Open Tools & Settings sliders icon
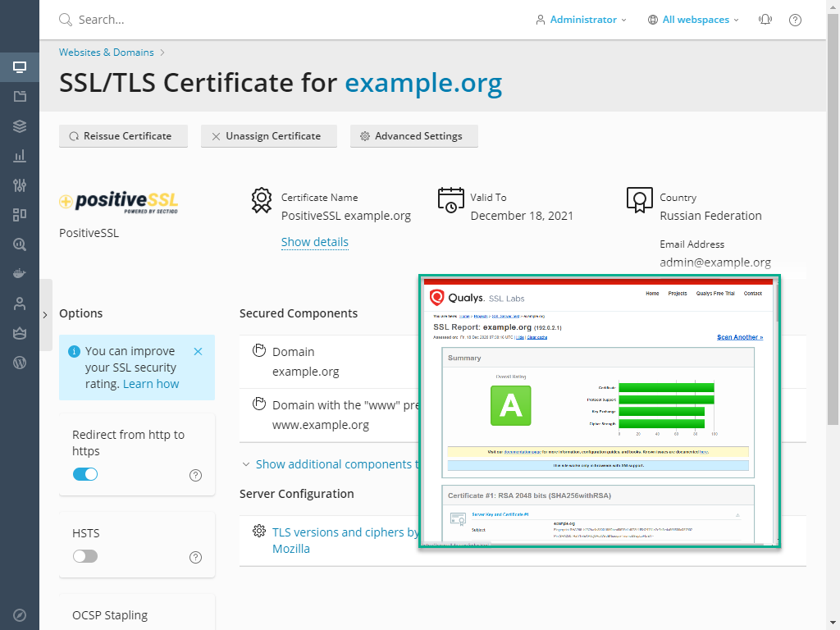Viewport: 840px width, 630px height. 20,185
